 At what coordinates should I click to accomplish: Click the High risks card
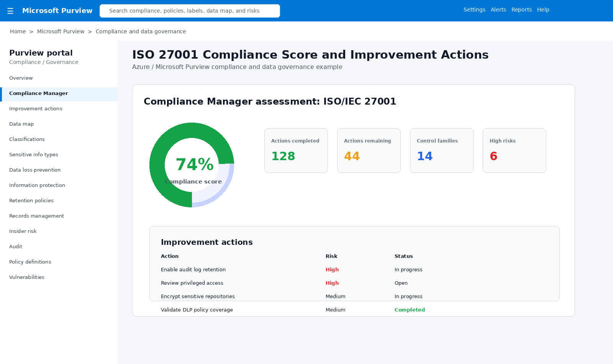[515, 151]
